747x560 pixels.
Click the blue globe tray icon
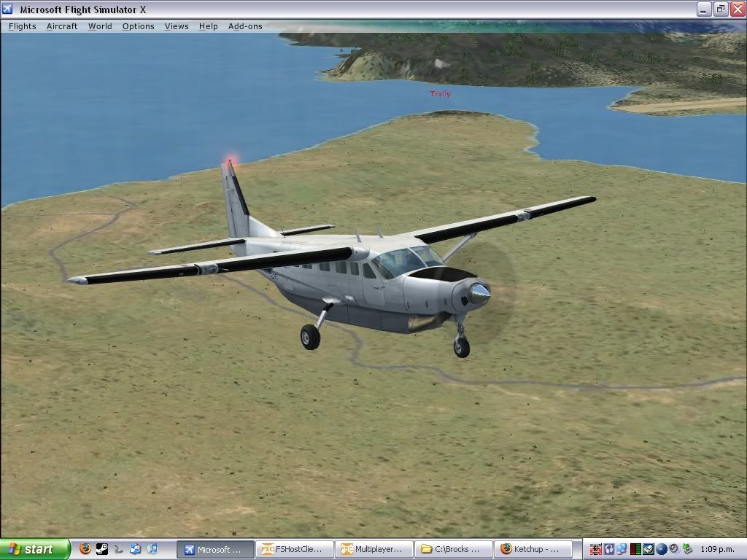[x=662, y=549]
